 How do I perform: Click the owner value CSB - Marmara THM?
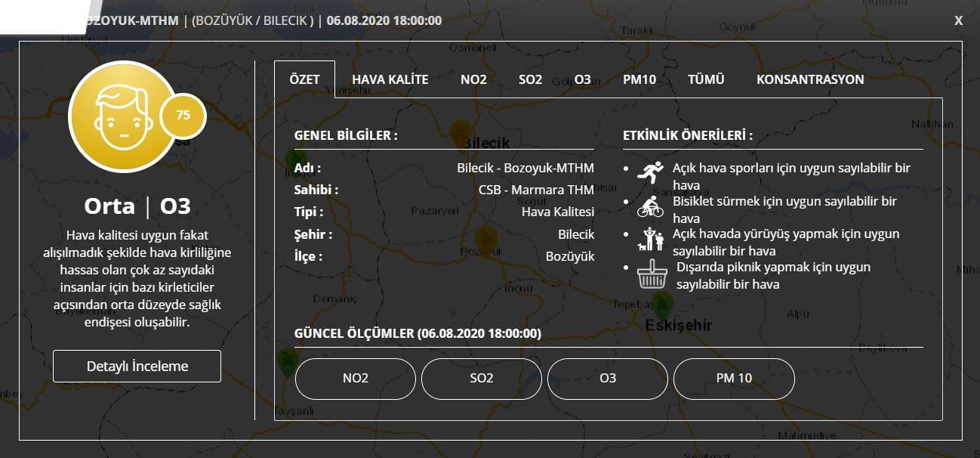click(537, 190)
